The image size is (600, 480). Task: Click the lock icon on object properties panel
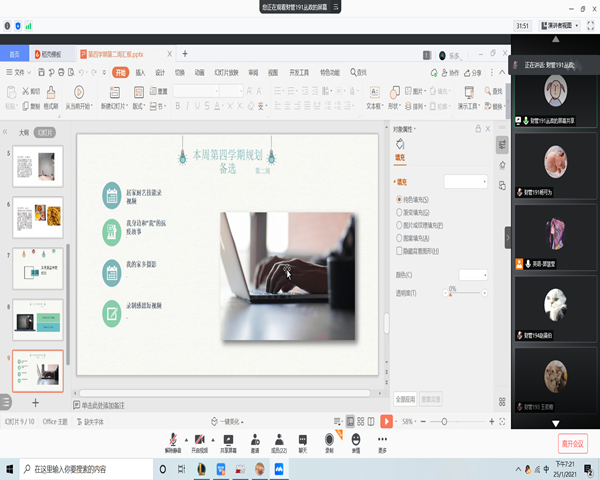click(x=478, y=129)
